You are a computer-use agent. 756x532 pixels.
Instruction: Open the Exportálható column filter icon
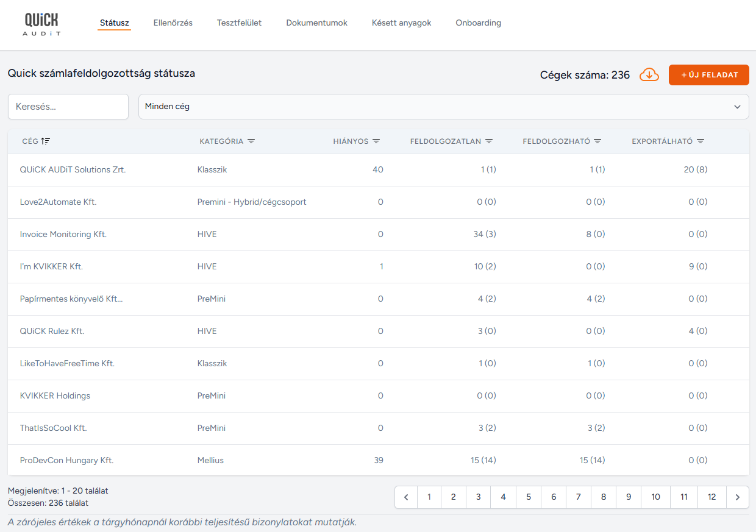click(x=701, y=141)
